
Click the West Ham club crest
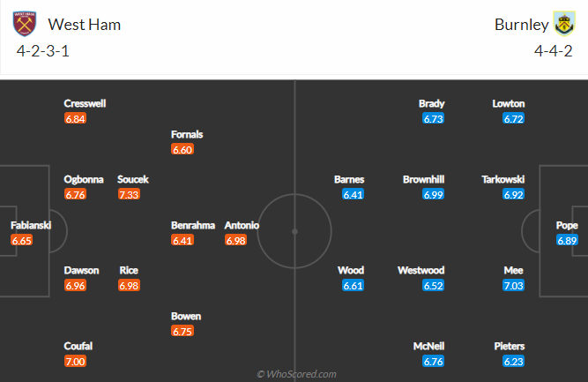tap(27, 24)
